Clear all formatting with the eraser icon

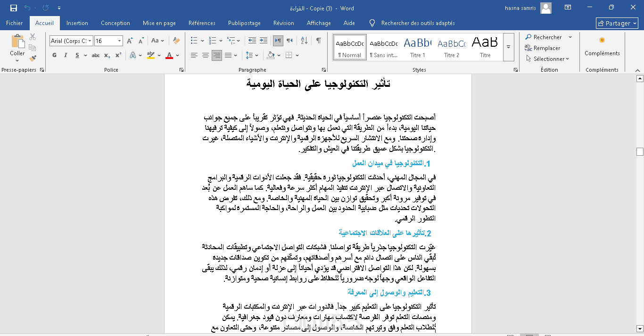coord(177,41)
